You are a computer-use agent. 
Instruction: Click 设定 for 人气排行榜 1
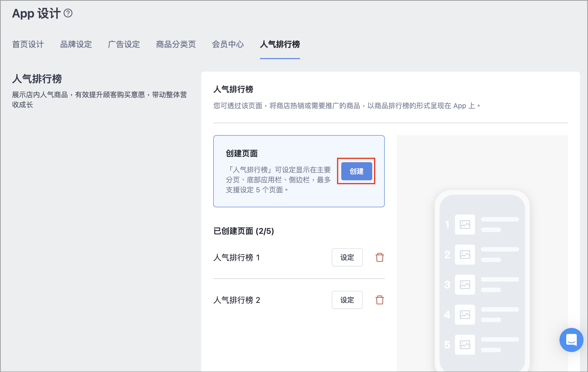pos(347,257)
